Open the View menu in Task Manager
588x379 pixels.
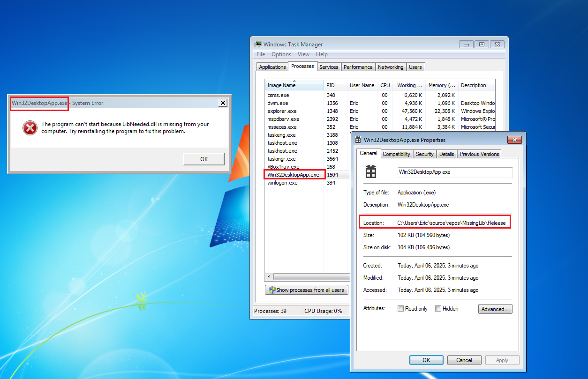(x=303, y=54)
